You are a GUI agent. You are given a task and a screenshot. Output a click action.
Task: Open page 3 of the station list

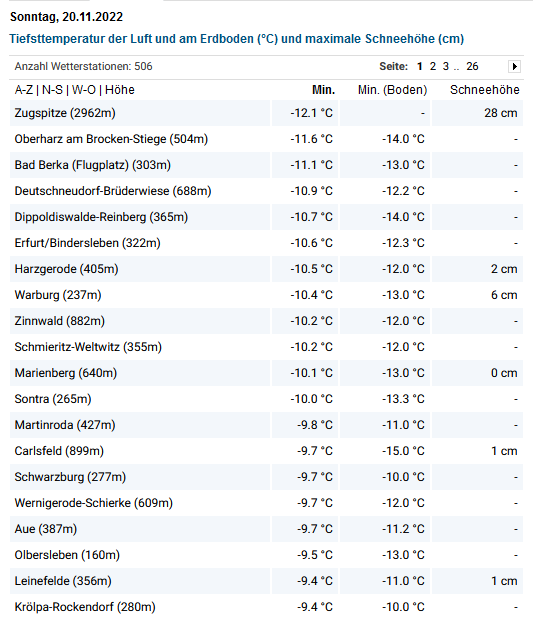(446, 66)
